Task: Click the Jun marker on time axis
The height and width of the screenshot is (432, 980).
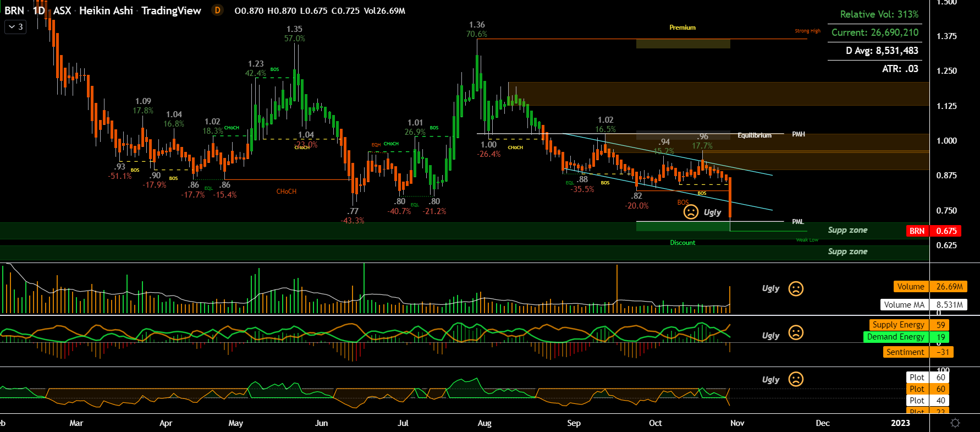Action: click(x=321, y=423)
